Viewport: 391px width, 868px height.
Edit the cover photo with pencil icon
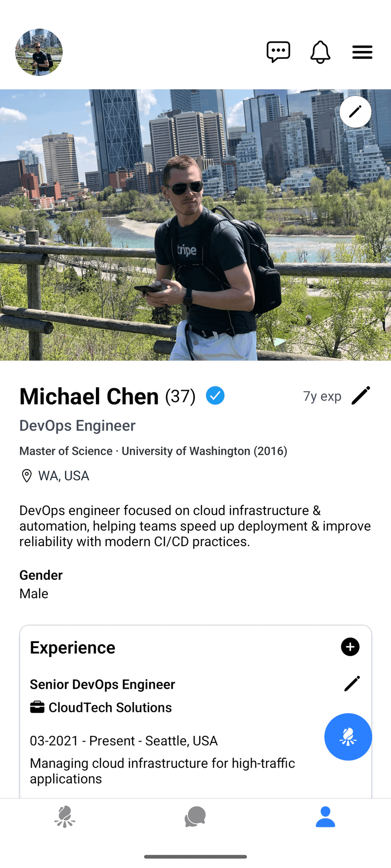pos(355,112)
